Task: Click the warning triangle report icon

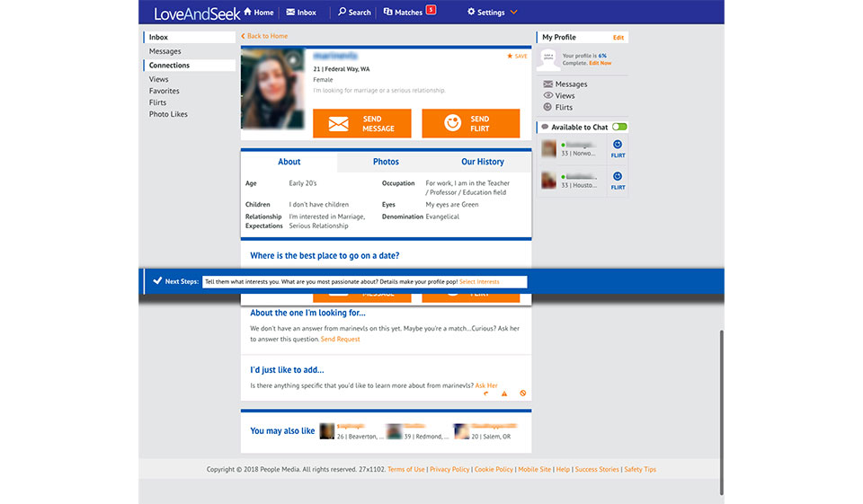Action: [x=504, y=393]
